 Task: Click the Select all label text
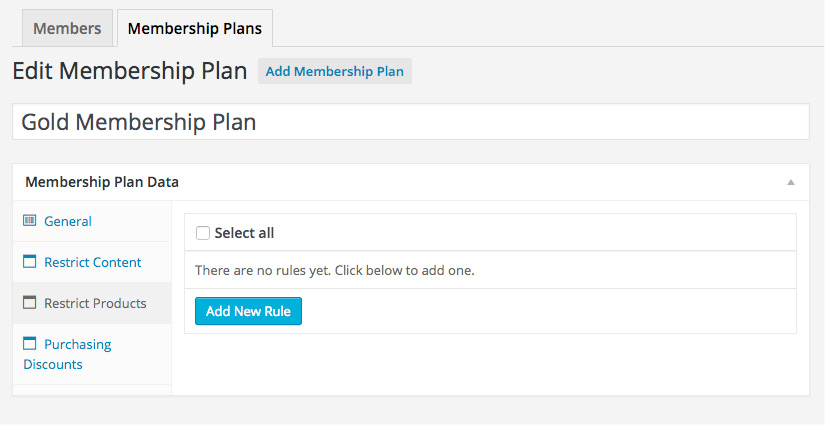point(244,233)
